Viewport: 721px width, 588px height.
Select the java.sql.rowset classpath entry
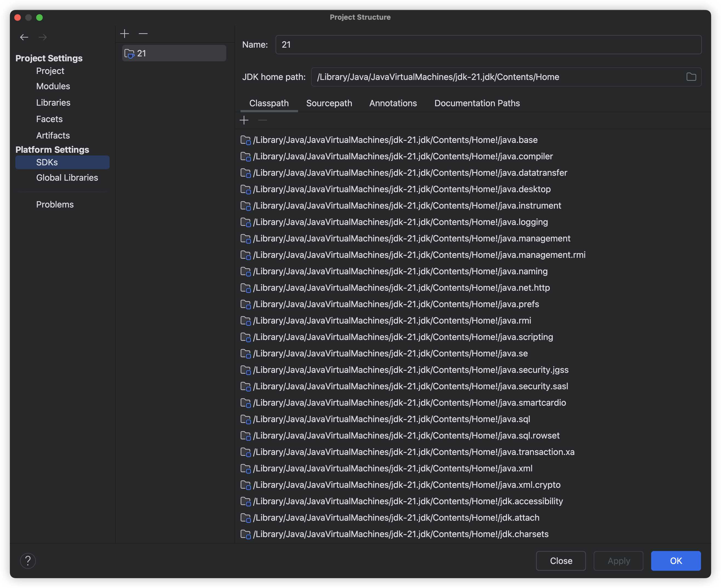pos(406,436)
